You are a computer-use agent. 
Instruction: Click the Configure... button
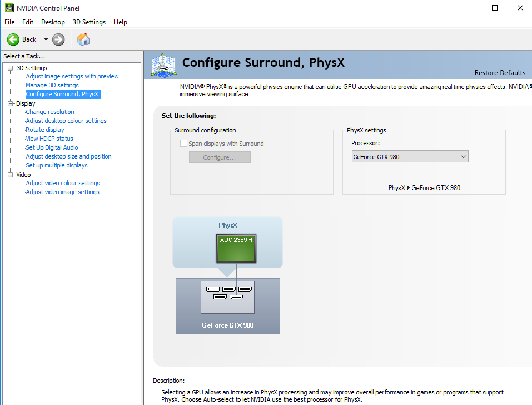[220, 157]
